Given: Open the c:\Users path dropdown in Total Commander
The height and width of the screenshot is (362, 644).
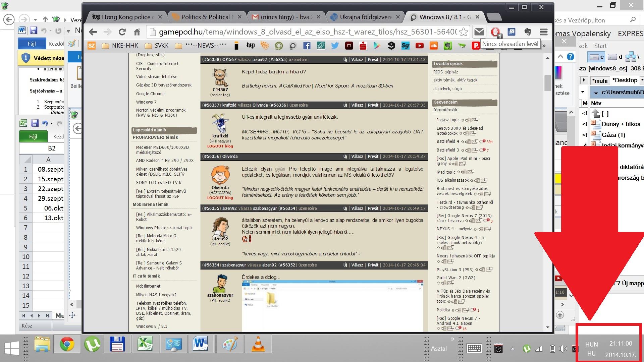Looking at the screenshot, I should click(x=596, y=93).
